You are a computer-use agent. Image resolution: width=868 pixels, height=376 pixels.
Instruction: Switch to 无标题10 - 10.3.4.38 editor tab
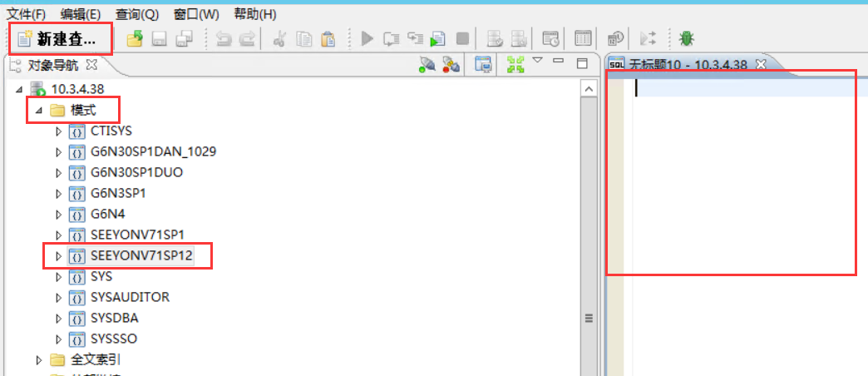pos(688,65)
